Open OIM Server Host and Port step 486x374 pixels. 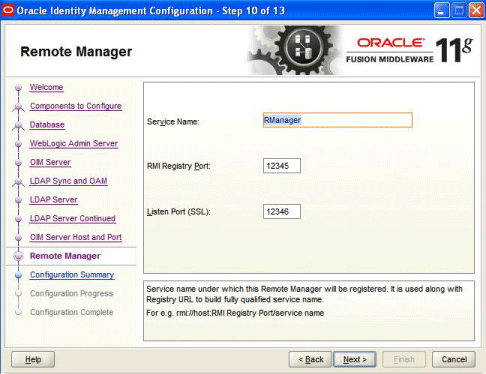[x=76, y=237]
